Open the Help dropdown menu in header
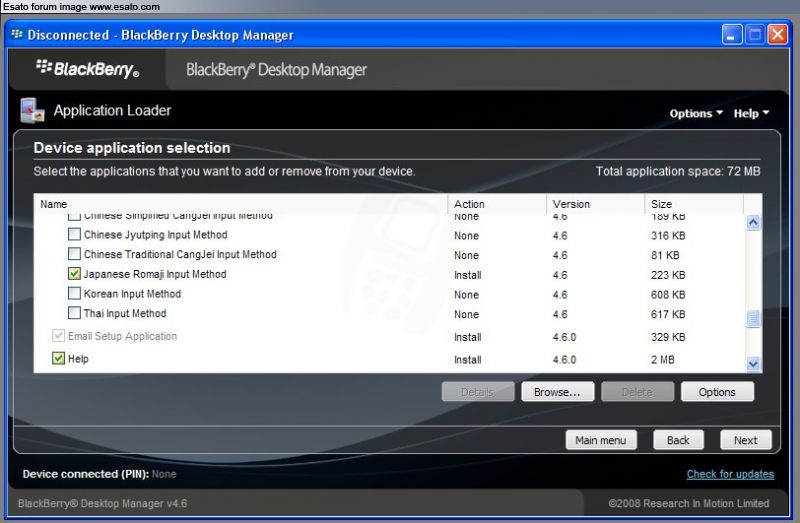The height and width of the screenshot is (523, 800). [751, 113]
